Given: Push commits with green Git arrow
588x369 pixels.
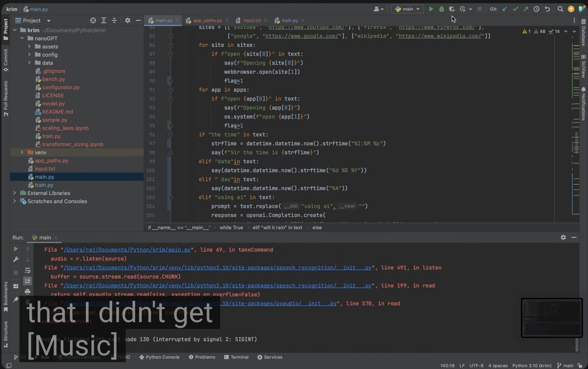Looking at the screenshot, I should click(526, 9).
